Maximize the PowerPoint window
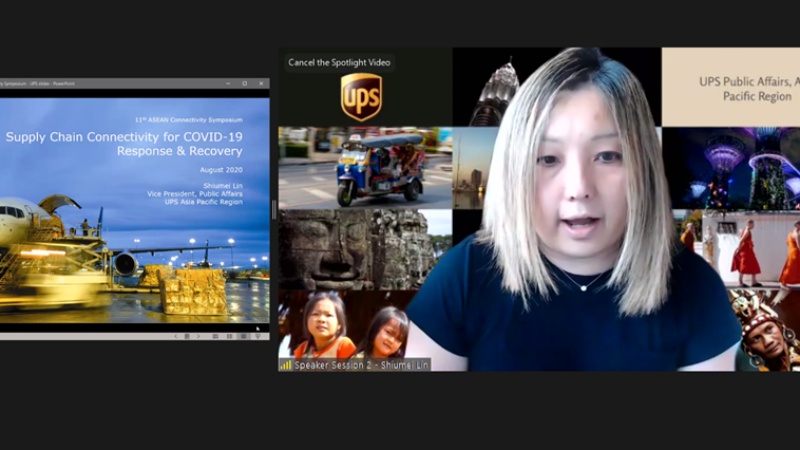 point(245,83)
